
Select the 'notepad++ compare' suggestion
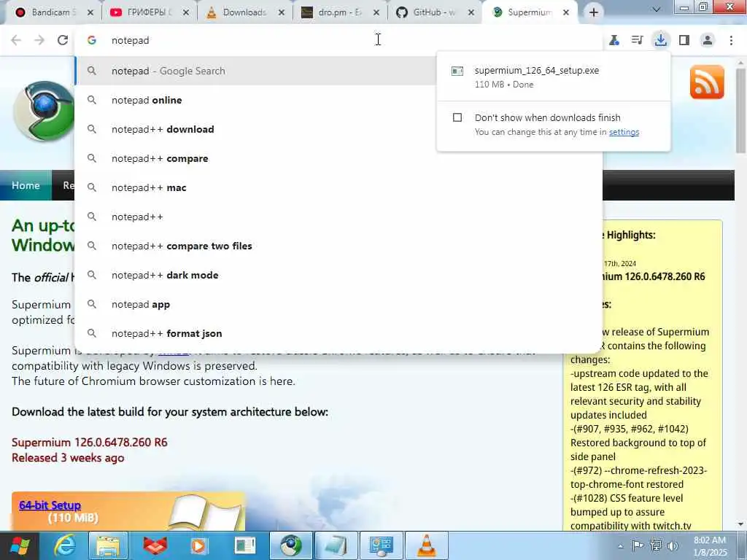coord(338,158)
